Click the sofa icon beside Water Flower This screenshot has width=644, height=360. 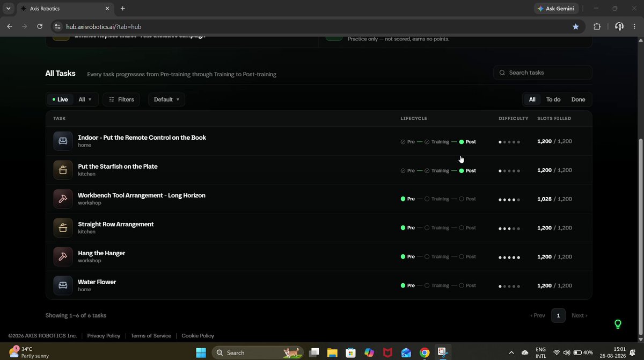pyautogui.click(x=63, y=285)
